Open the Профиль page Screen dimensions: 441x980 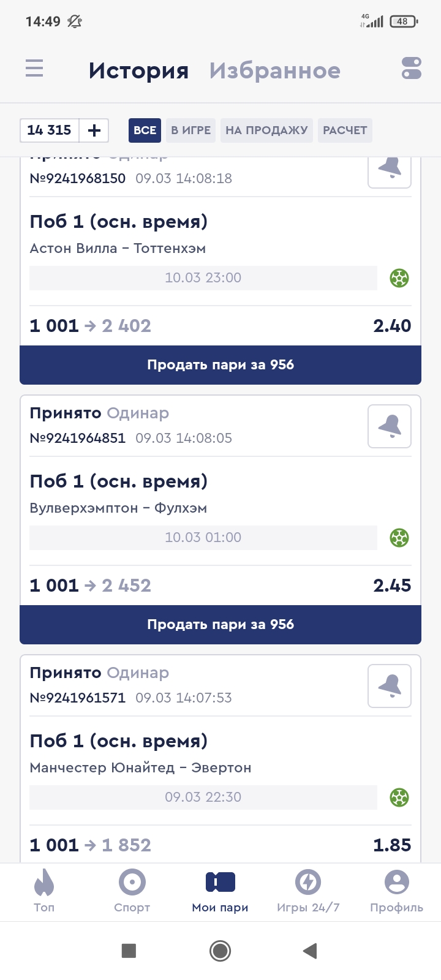[396, 891]
